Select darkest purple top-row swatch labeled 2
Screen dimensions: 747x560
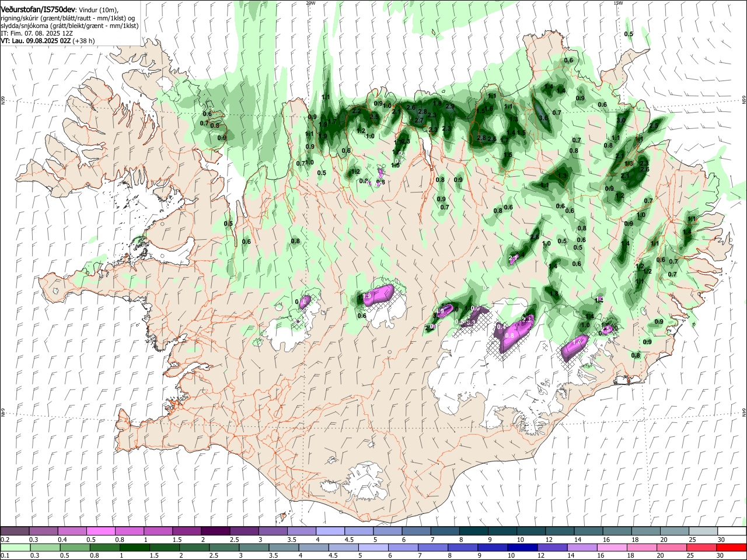(215, 531)
